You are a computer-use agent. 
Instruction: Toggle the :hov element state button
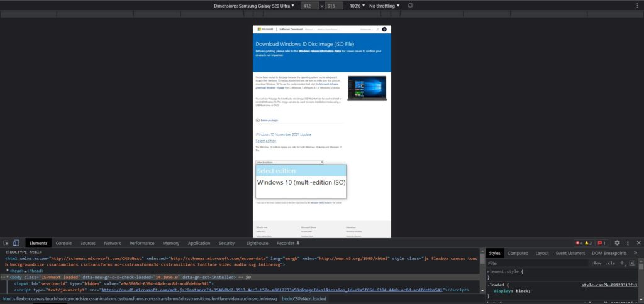click(x=597, y=263)
